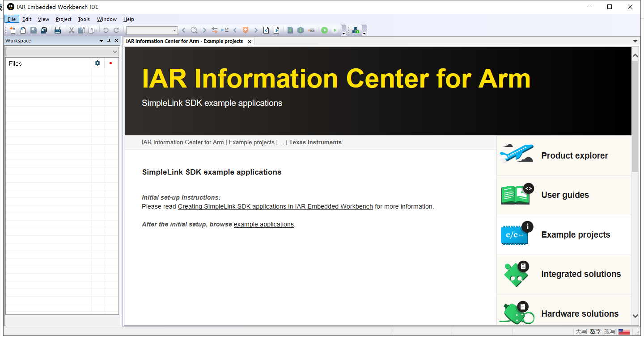Open the Project menu
The width and height of the screenshot is (644, 339).
(x=64, y=19)
